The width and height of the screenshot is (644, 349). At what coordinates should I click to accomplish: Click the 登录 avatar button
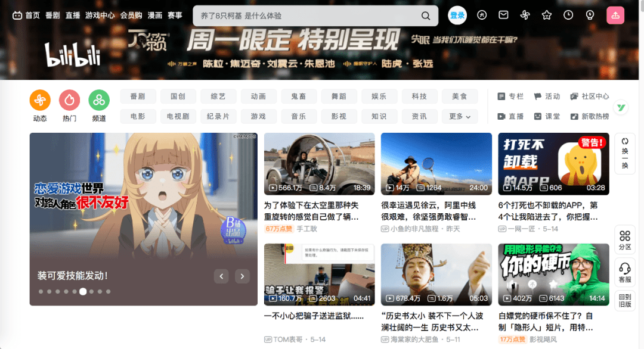[457, 15]
